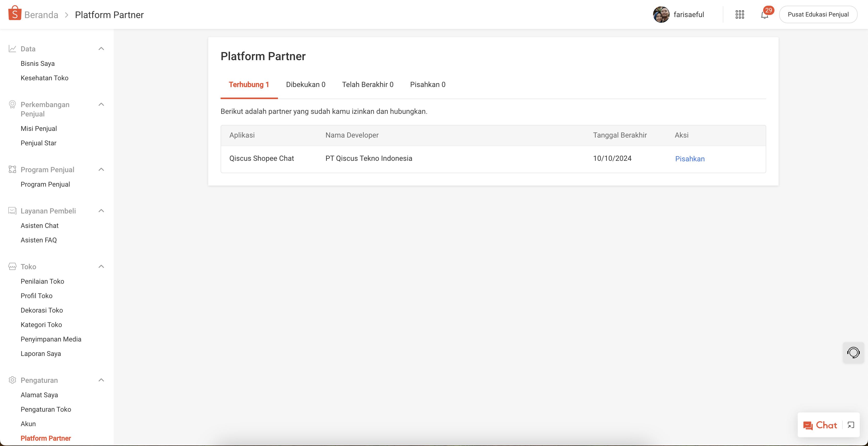Click the Nama Developer column header
This screenshot has height=446, width=868.
point(352,135)
